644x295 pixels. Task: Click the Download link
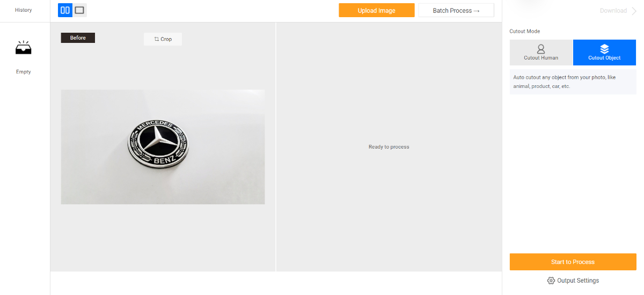click(613, 11)
